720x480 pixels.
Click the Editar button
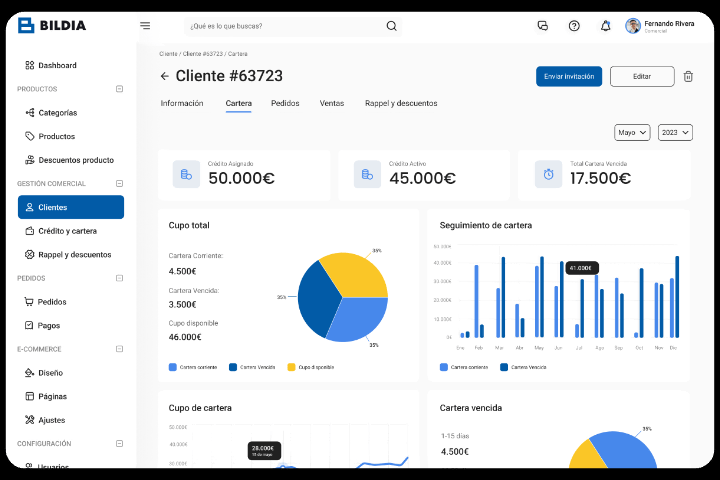click(642, 76)
